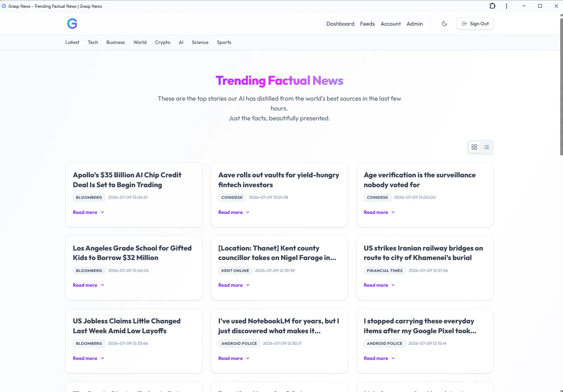Go to Feeds in navigation
The height and width of the screenshot is (392, 563).
click(x=367, y=24)
